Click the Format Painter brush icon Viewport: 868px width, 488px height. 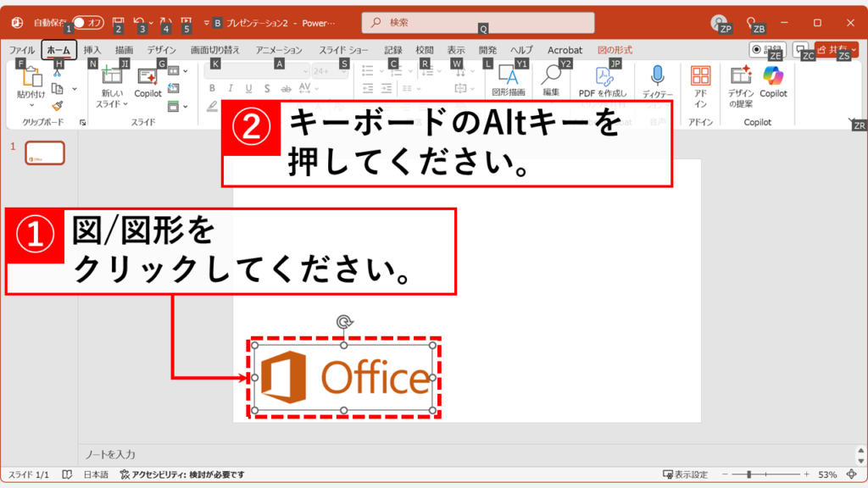point(57,105)
